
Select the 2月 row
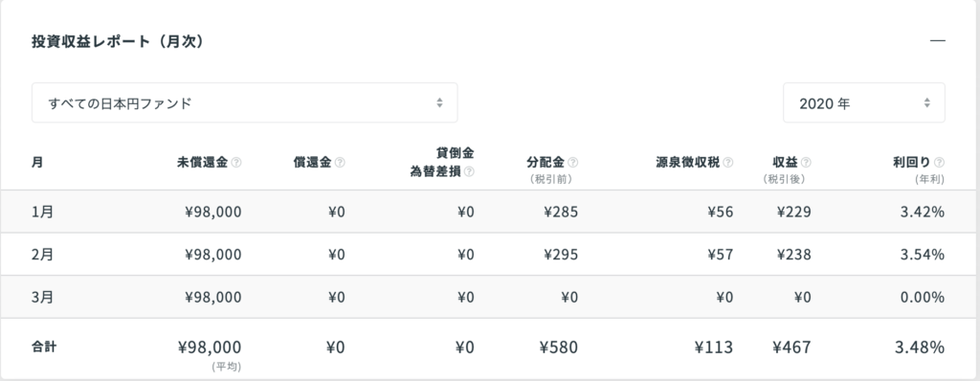tap(490, 254)
